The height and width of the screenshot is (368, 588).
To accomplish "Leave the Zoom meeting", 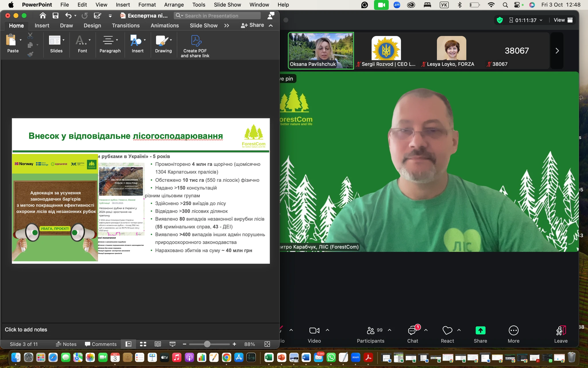I will [x=561, y=335].
